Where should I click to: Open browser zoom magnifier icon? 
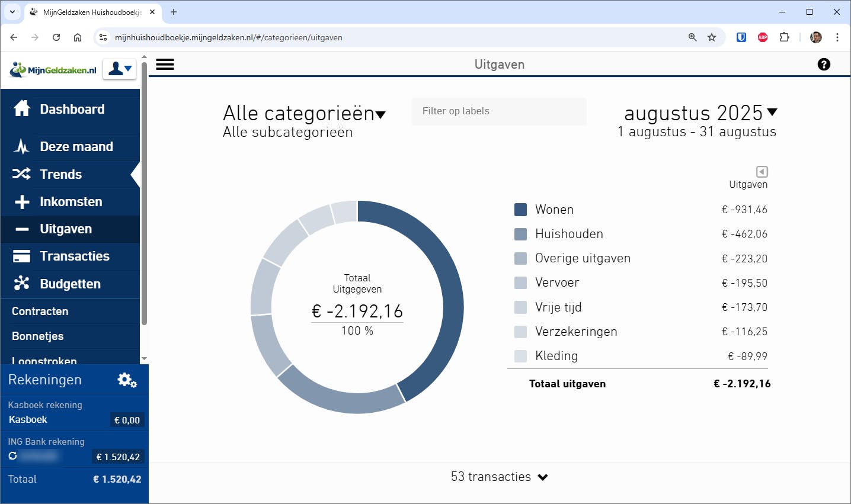pos(692,37)
